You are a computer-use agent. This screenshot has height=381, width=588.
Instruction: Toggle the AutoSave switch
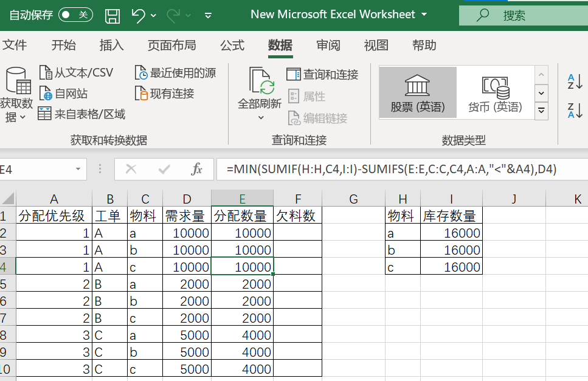coord(75,15)
